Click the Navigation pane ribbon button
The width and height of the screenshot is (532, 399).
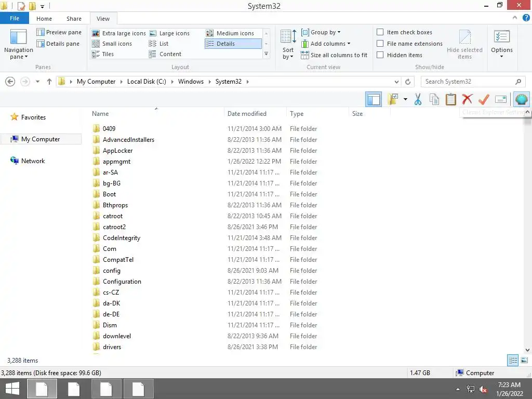[x=18, y=44]
